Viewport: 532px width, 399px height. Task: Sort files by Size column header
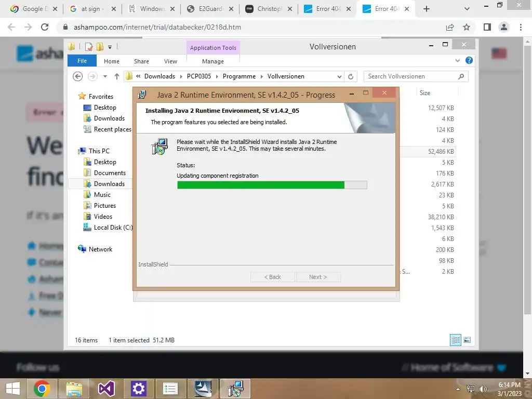tap(425, 92)
